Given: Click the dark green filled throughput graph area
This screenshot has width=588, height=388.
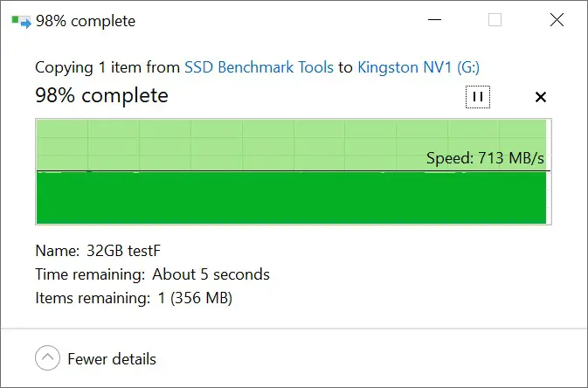Looking at the screenshot, I should click(291, 197).
